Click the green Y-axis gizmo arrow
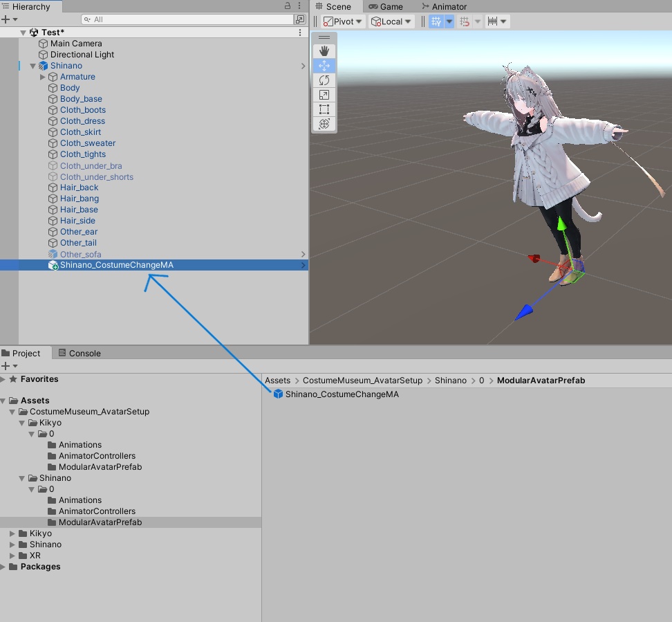This screenshot has width=672, height=622. [561, 223]
